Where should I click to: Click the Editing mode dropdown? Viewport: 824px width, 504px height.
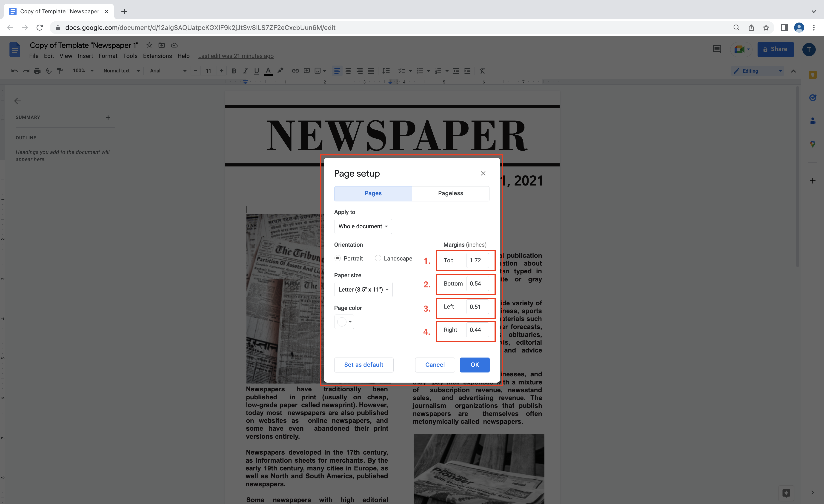(756, 71)
